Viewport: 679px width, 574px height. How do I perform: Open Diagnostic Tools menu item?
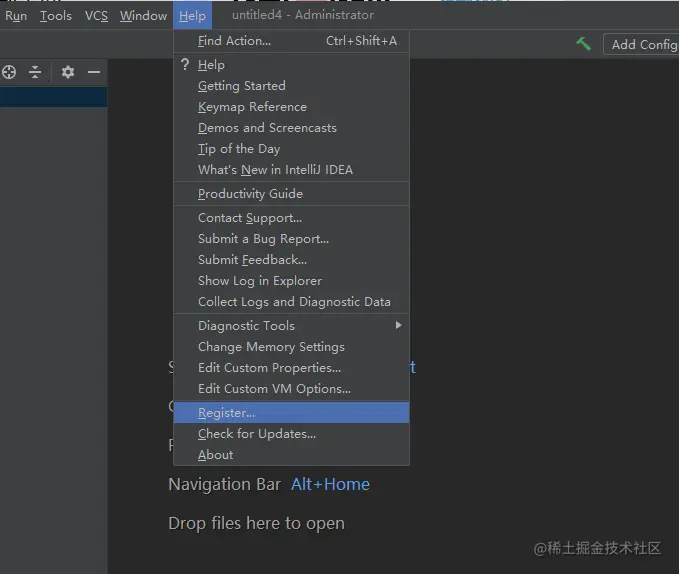(291, 326)
